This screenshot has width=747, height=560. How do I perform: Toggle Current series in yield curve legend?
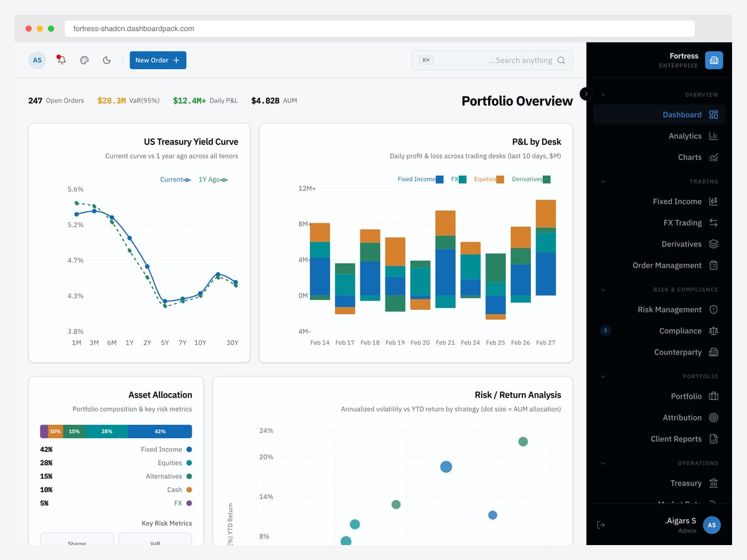[176, 180]
